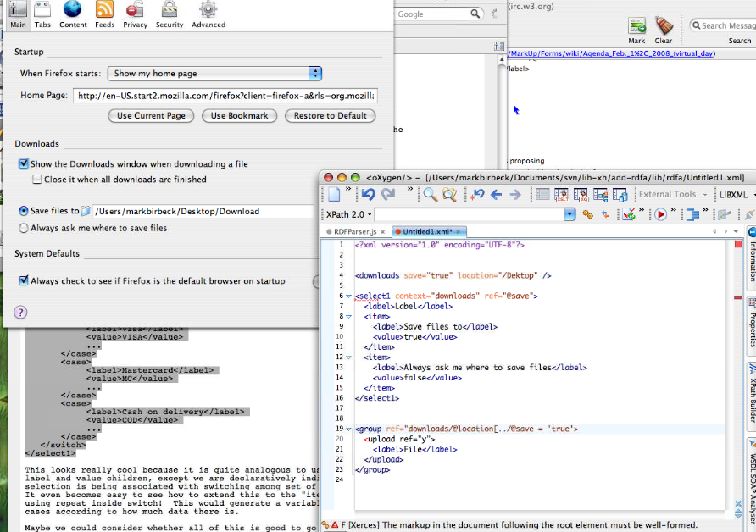Select the 'Save files to' radio button
This screenshot has width=756, height=532.
click(23, 211)
